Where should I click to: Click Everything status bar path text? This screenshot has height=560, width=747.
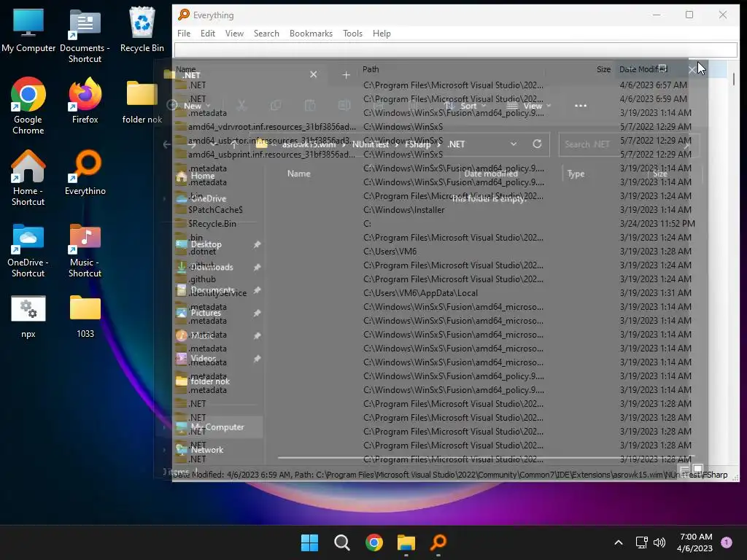coord(449,475)
